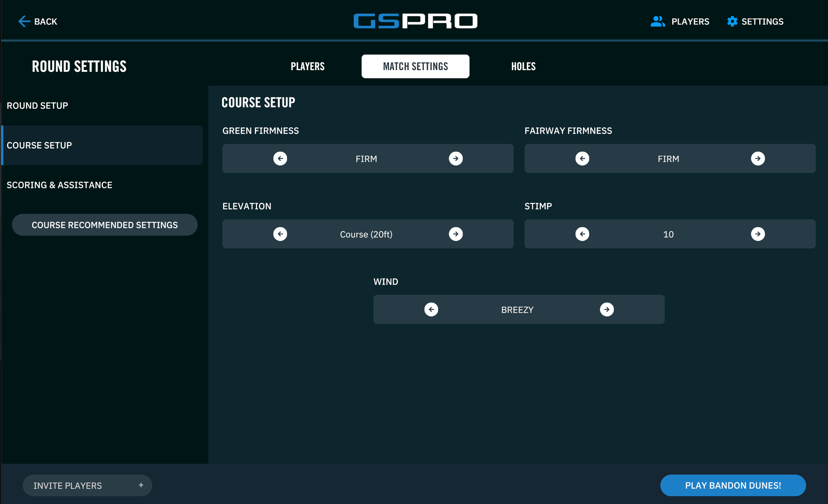
Task: Click the Wind right arrow
Action: (x=606, y=309)
